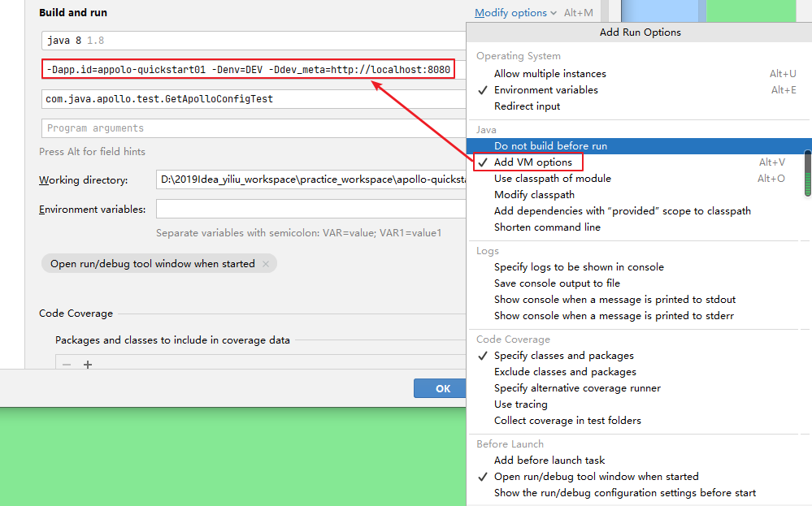Image resolution: width=812 pixels, height=506 pixels.
Task: Focus the Program arguments field
Action: tap(254, 128)
